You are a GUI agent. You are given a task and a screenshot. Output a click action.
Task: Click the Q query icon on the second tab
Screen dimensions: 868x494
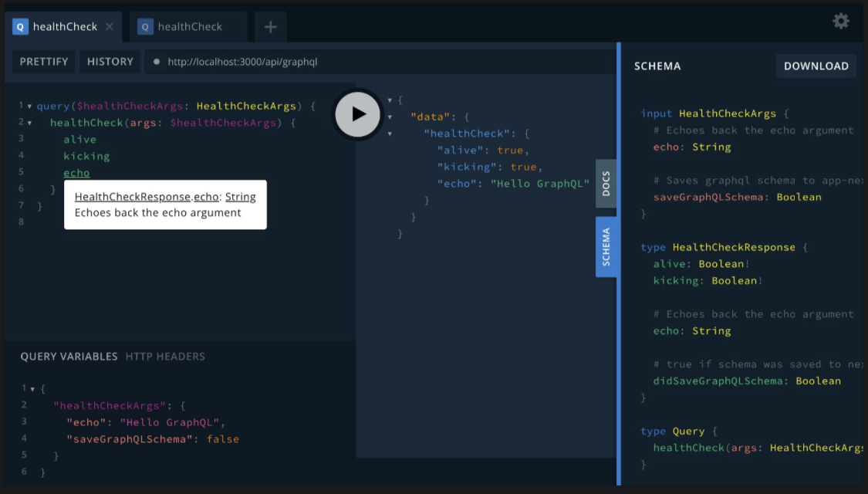click(x=144, y=26)
